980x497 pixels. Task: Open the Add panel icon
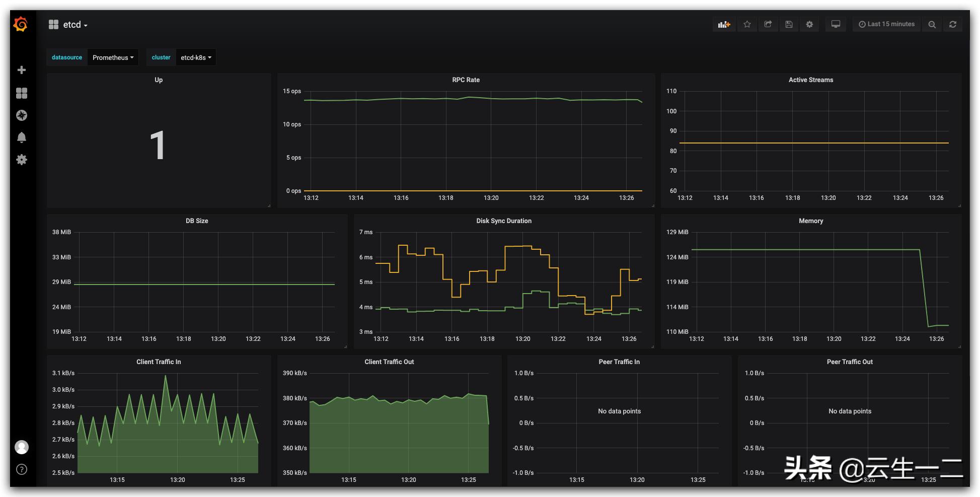point(724,24)
